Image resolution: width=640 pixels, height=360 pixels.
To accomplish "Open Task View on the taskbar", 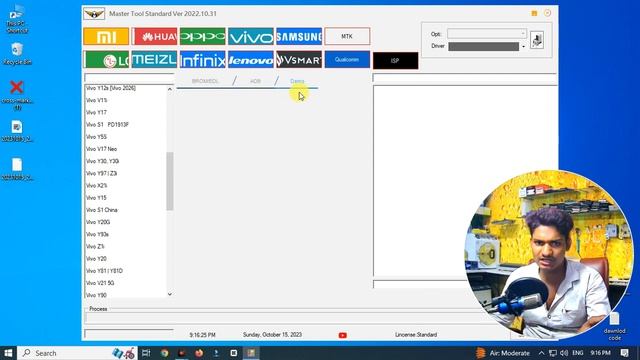I will coord(146,353).
